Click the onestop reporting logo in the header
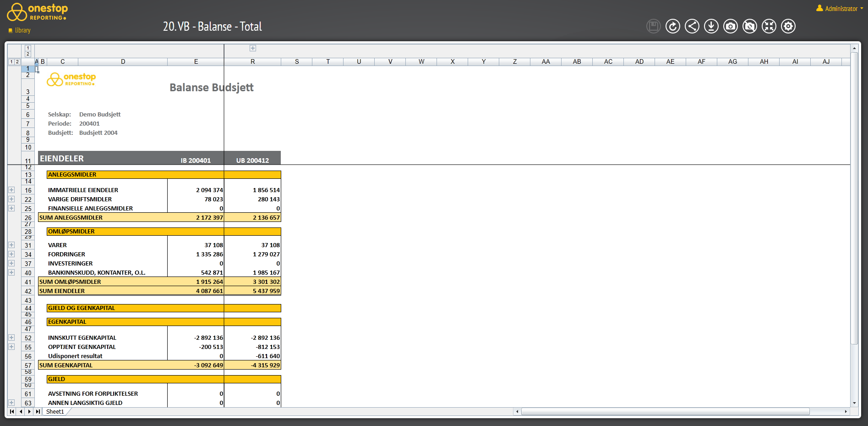The width and height of the screenshot is (868, 426). [37, 12]
